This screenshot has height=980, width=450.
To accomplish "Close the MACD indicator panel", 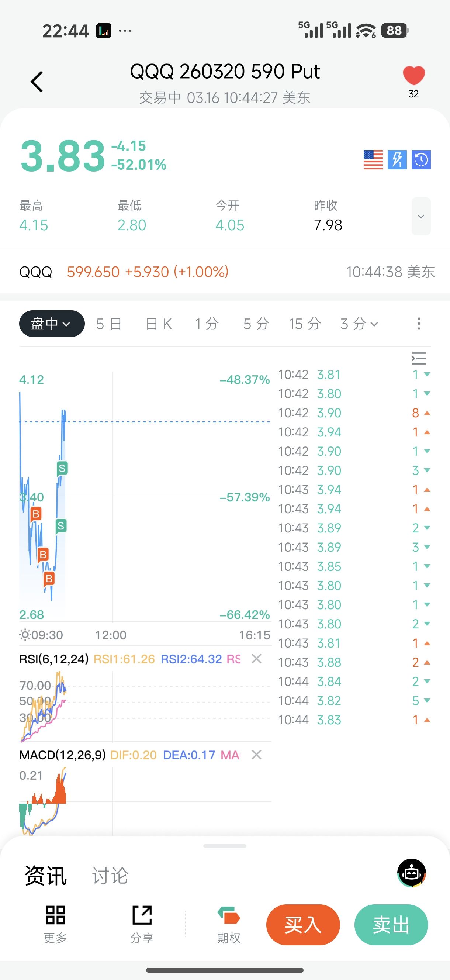I will point(257,755).
